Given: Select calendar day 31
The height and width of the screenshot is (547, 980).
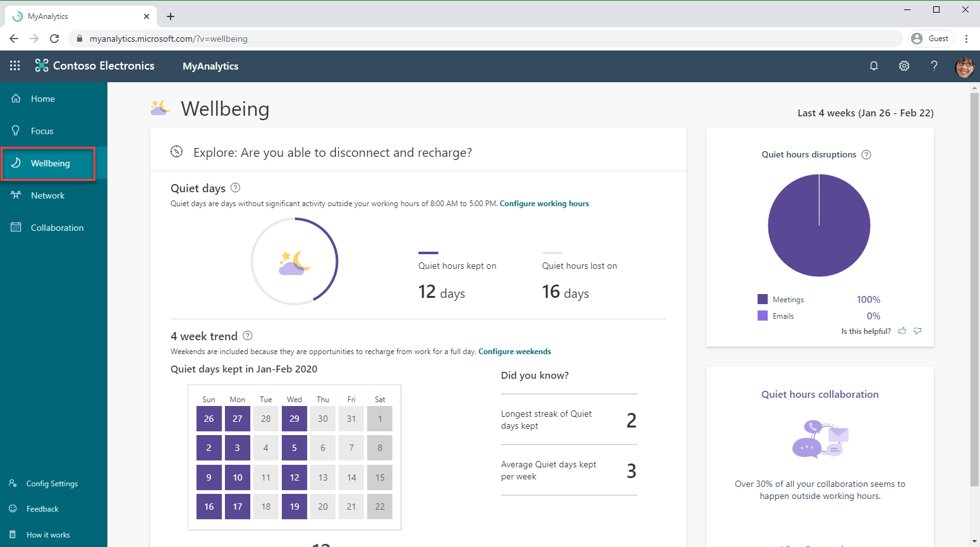Looking at the screenshot, I should coord(351,419).
